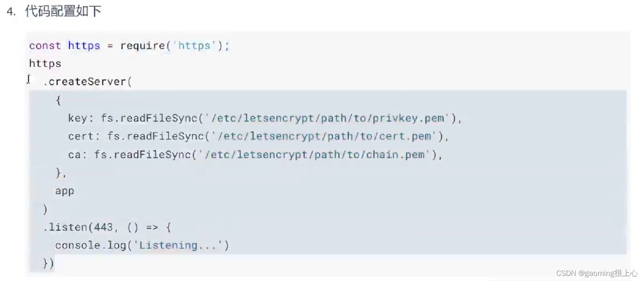Screen dimensions: 644x281
Task: Click the cert.pem file path string
Action: click(324, 137)
